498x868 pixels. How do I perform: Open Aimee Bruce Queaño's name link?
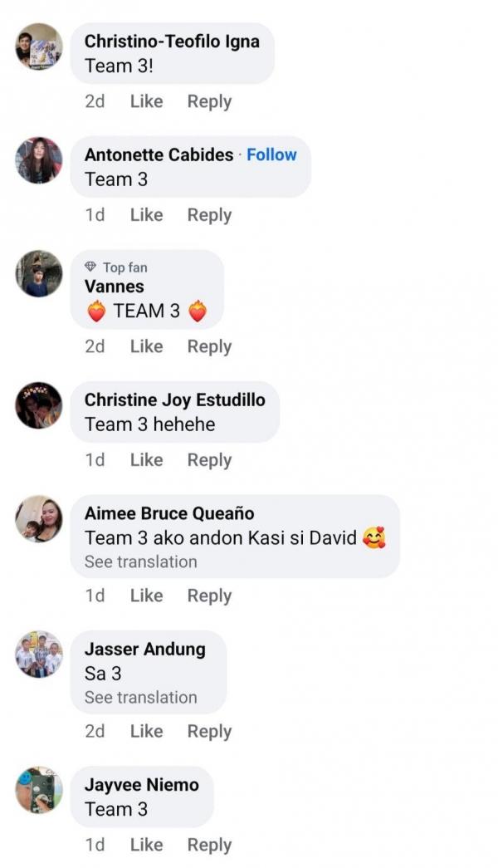click(169, 513)
